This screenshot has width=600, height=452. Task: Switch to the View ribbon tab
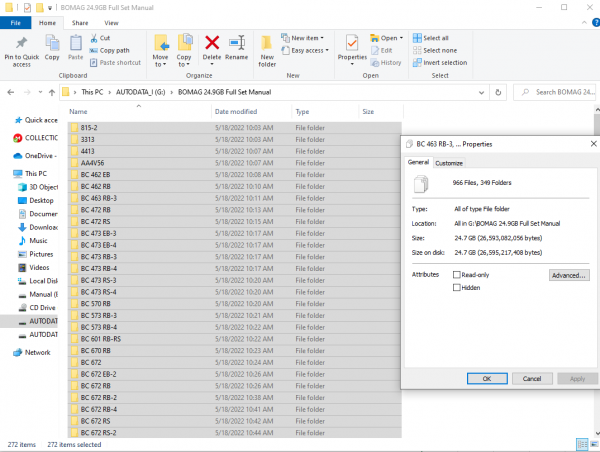pyautogui.click(x=111, y=23)
